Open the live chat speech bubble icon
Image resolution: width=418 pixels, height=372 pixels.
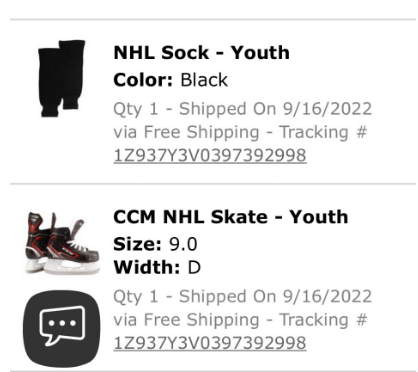coord(62,328)
